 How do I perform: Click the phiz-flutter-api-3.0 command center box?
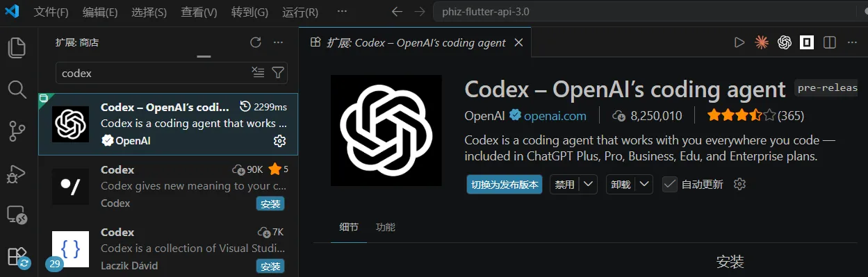(650, 12)
